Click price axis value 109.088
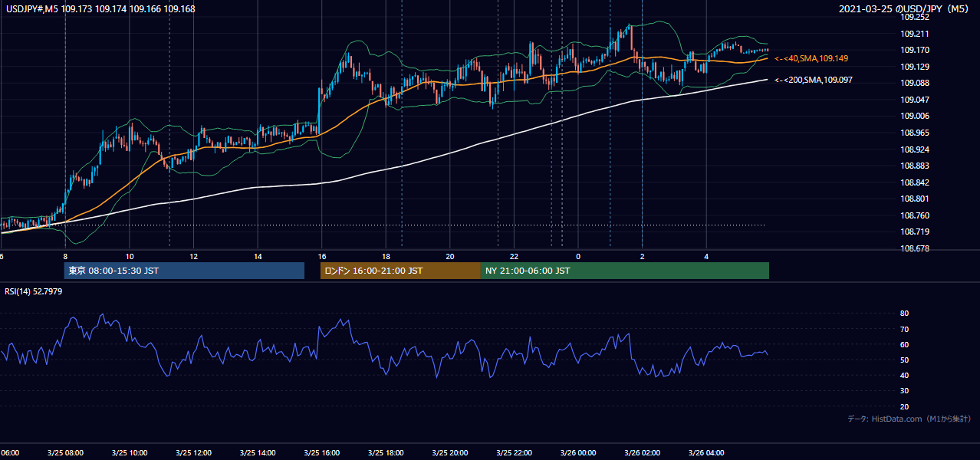Screen dimensions: 980x460 (915, 84)
